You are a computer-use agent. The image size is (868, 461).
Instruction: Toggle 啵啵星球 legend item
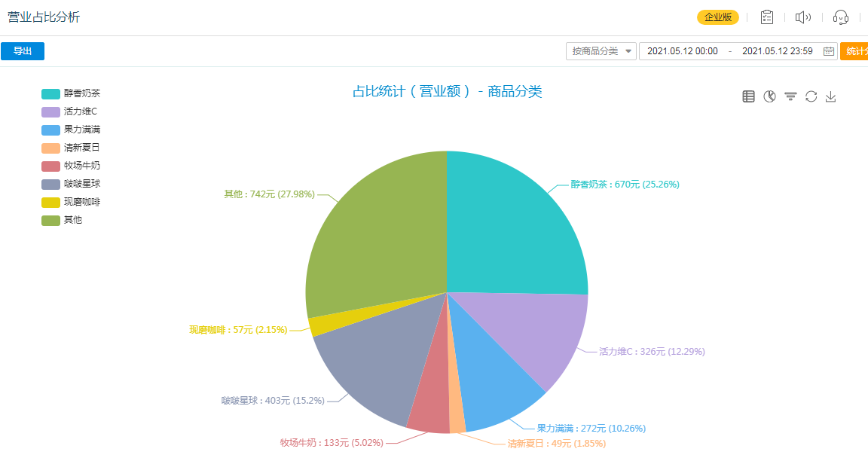coord(70,184)
